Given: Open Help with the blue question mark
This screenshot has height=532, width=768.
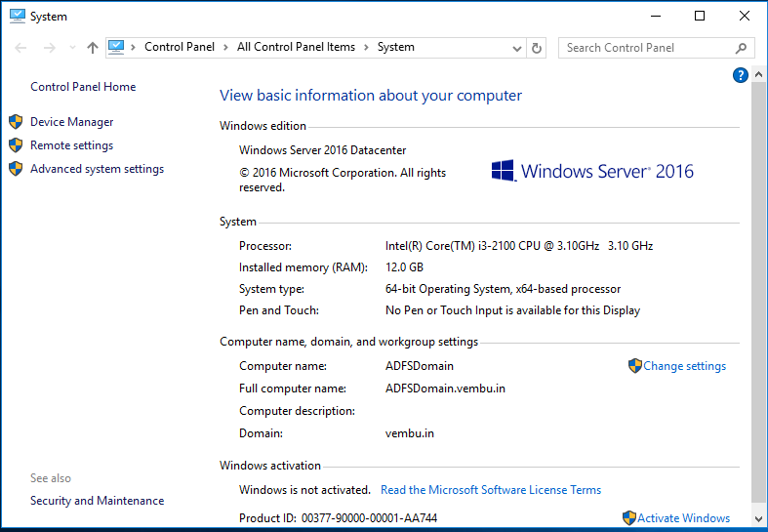Looking at the screenshot, I should (740, 75).
